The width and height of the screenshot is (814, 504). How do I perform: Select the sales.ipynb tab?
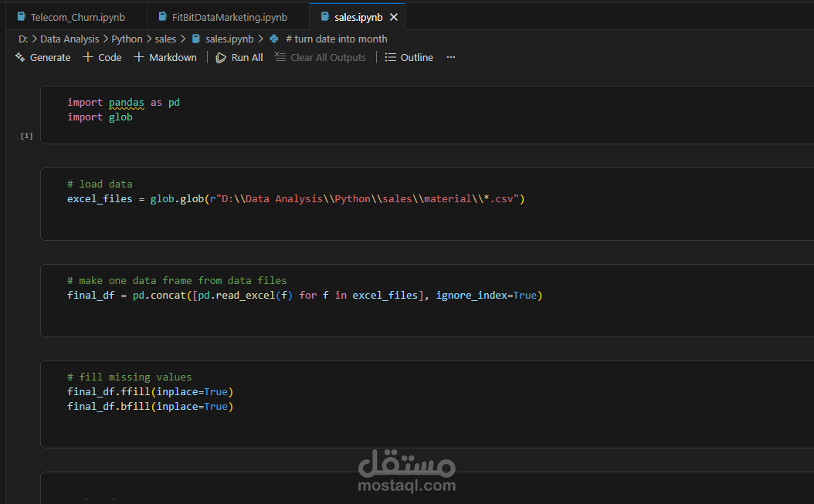[358, 17]
